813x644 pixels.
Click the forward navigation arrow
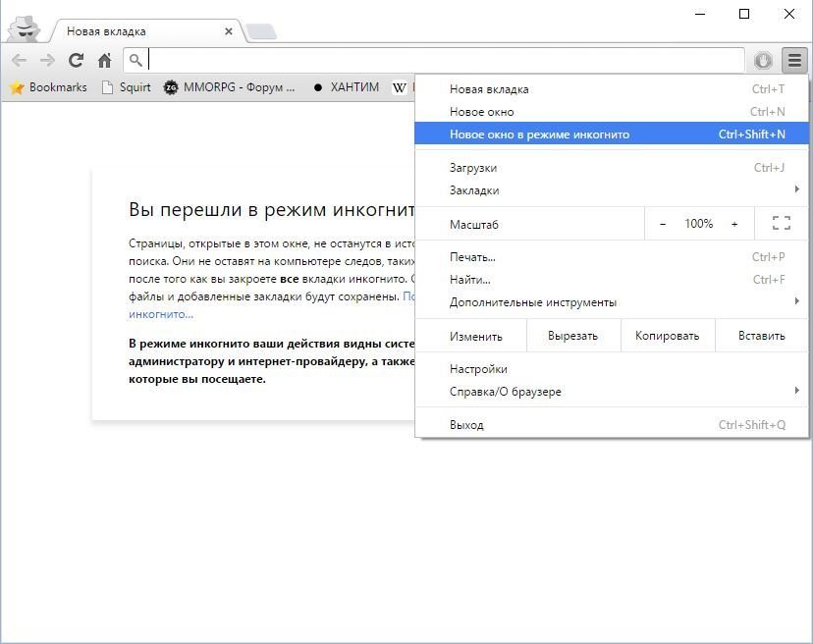[46, 60]
